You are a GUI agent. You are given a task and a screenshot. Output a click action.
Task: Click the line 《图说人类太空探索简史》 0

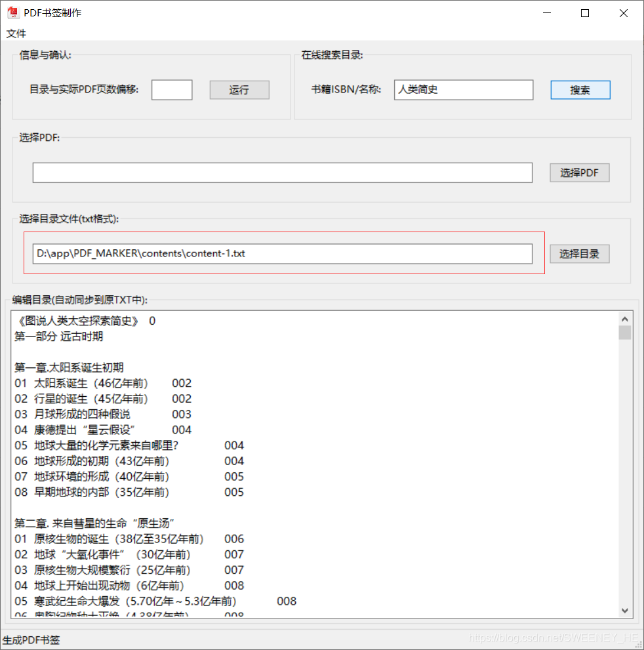pos(85,321)
